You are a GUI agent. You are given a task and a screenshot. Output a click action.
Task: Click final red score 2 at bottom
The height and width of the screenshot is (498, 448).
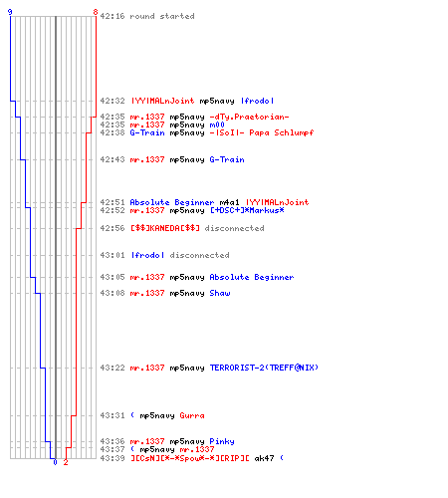tap(66, 462)
